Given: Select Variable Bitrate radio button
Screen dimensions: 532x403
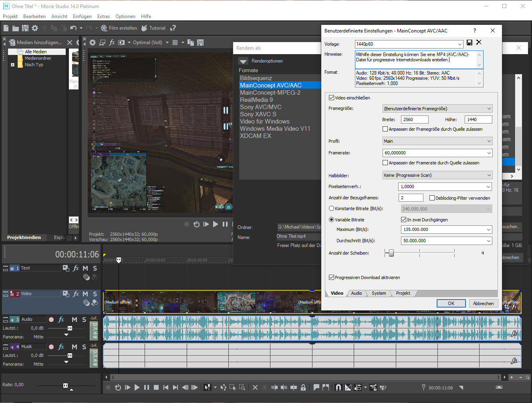Looking at the screenshot, I should (x=331, y=220).
